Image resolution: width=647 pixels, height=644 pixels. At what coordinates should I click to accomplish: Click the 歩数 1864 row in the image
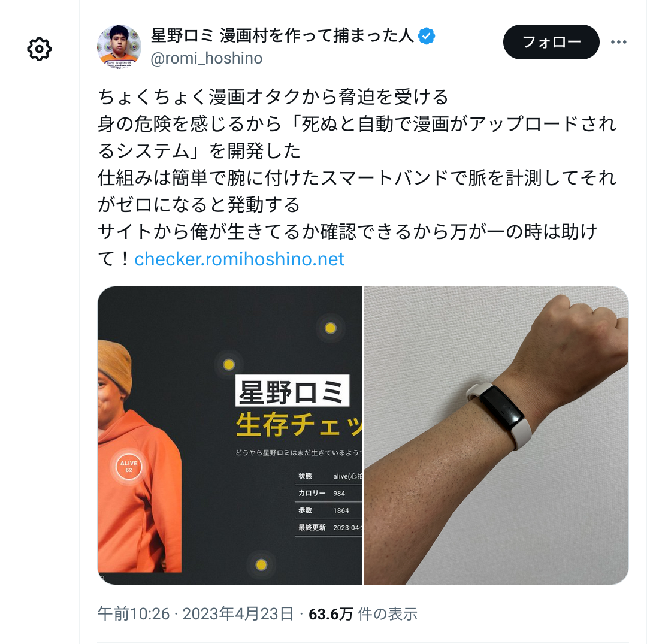tap(328, 510)
